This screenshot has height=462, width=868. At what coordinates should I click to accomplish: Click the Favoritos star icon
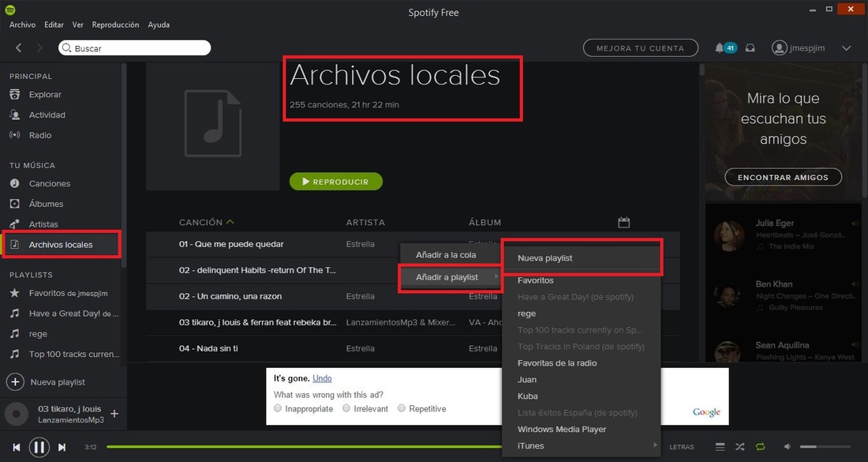[15, 293]
